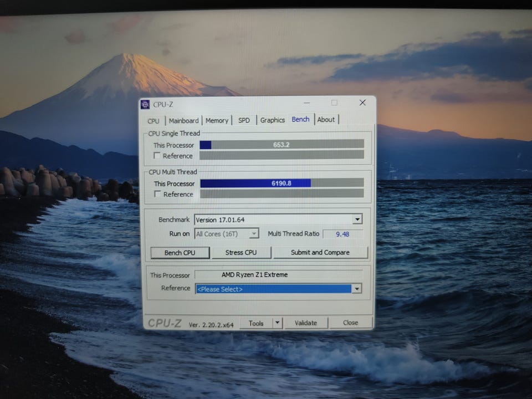Click Submit and Compare button
532x399 pixels.
320,252
